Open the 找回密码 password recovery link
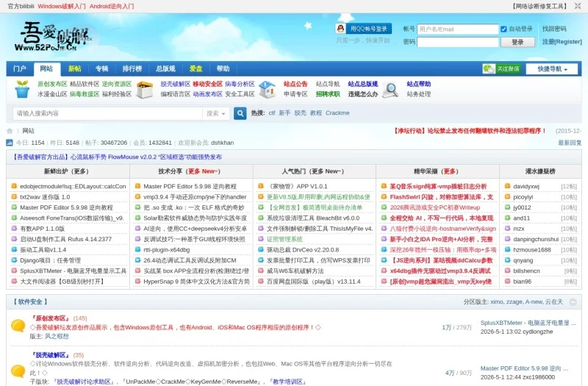Screen dimensions: 588x386 (554, 29)
